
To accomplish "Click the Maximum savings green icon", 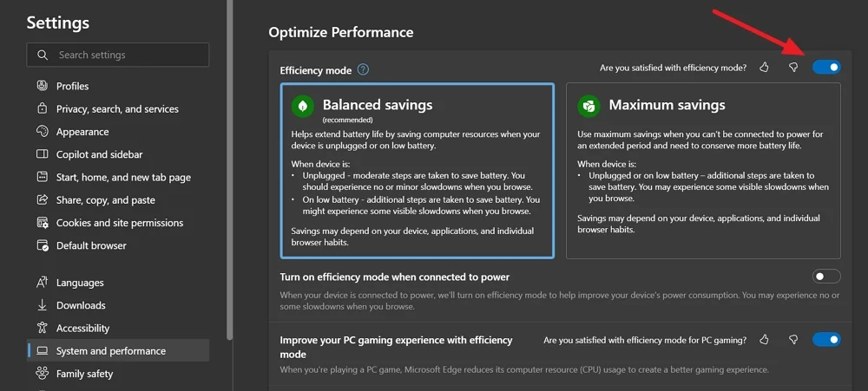I will (x=589, y=106).
